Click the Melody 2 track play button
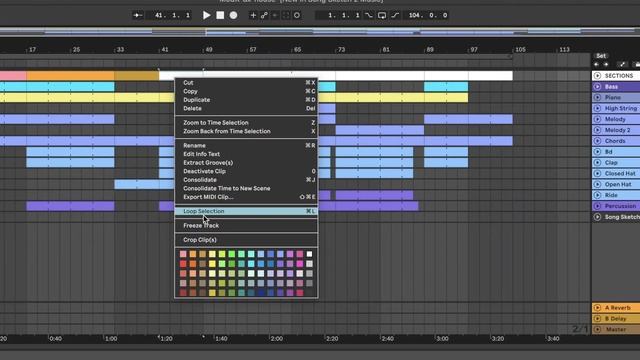This screenshot has width=640, height=360. click(598, 130)
